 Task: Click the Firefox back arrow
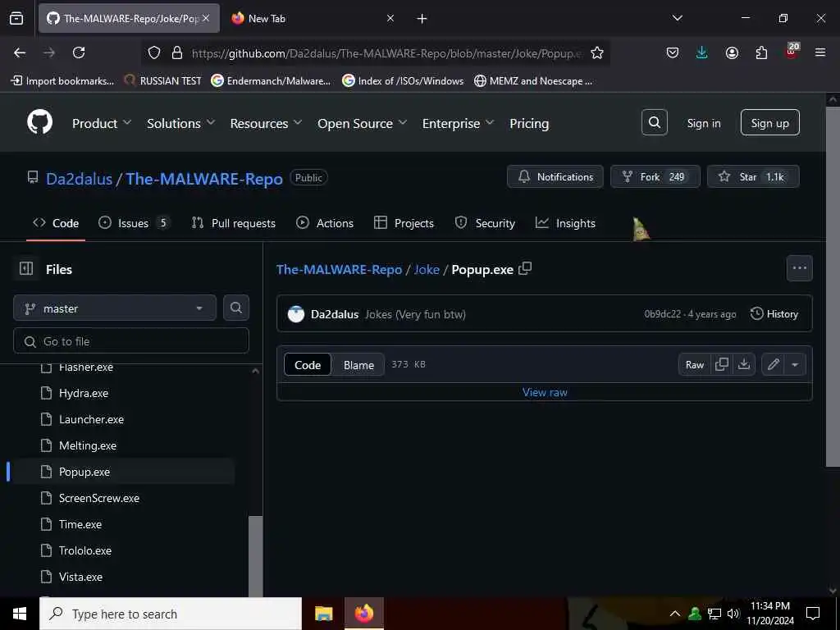tap(20, 52)
